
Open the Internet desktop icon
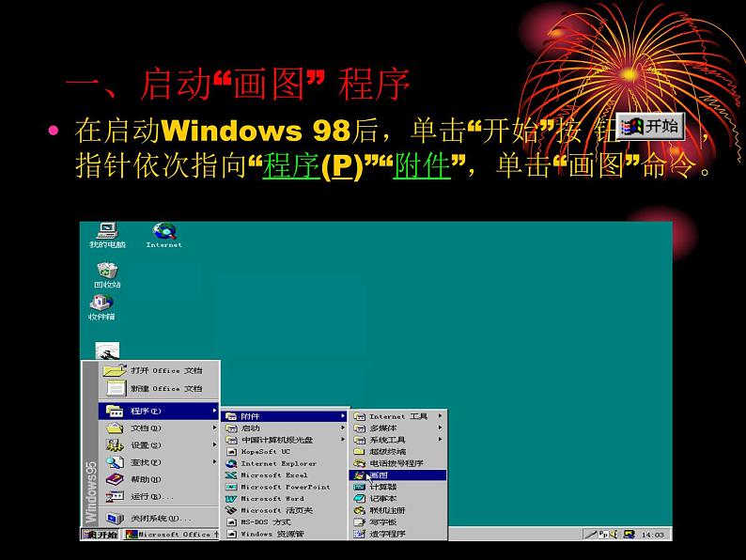pyautogui.click(x=164, y=235)
